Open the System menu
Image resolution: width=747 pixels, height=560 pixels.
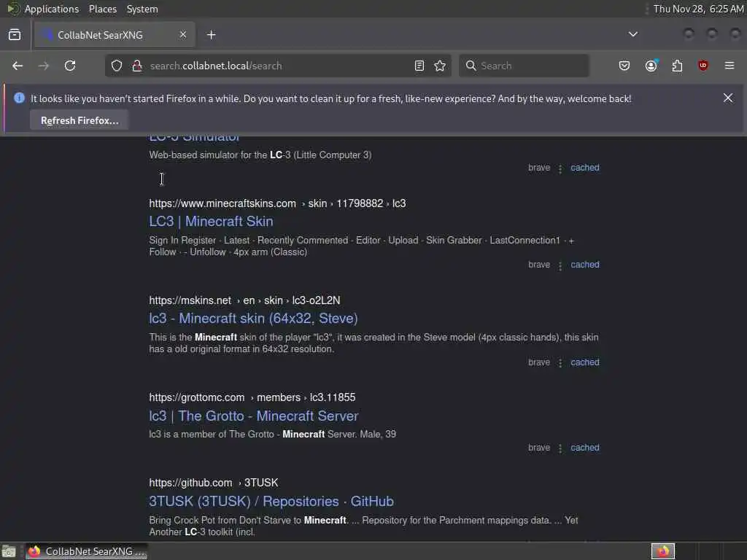click(x=142, y=9)
